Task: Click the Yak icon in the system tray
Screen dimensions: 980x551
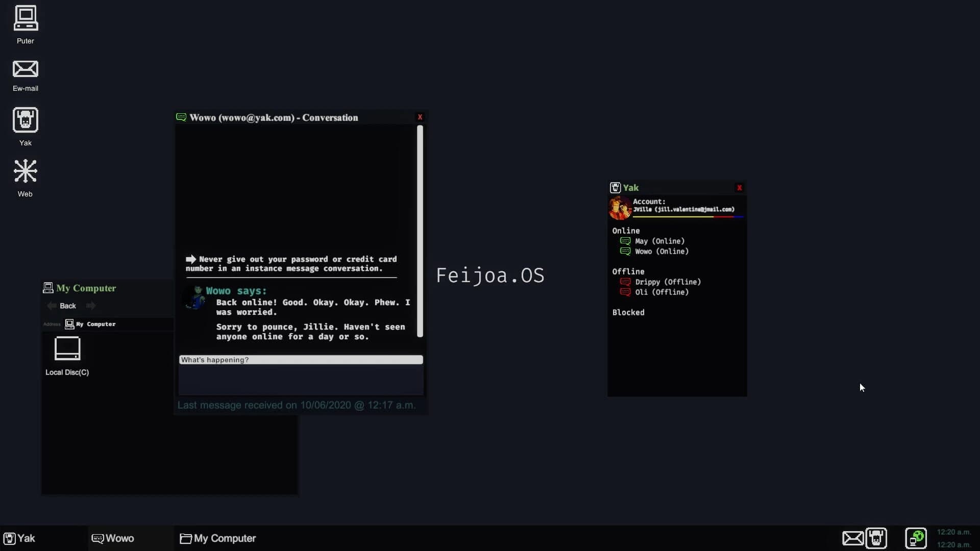Action: [876, 538]
